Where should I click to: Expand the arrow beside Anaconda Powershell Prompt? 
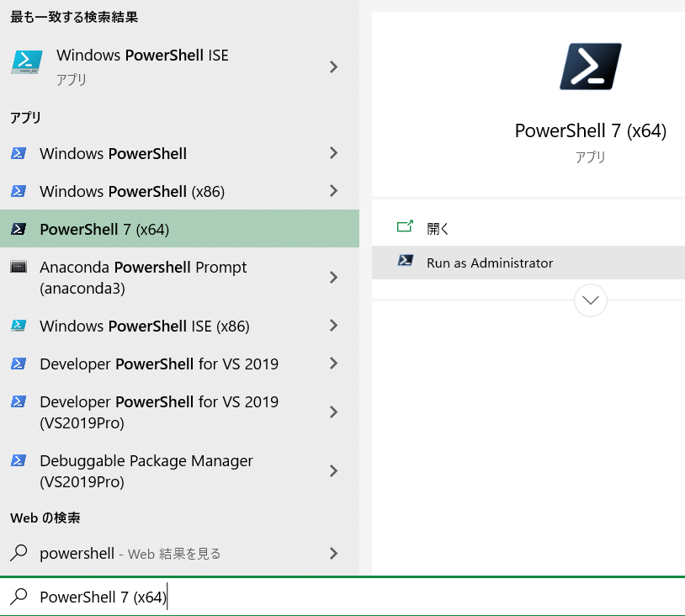pyautogui.click(x=334, y=278)
